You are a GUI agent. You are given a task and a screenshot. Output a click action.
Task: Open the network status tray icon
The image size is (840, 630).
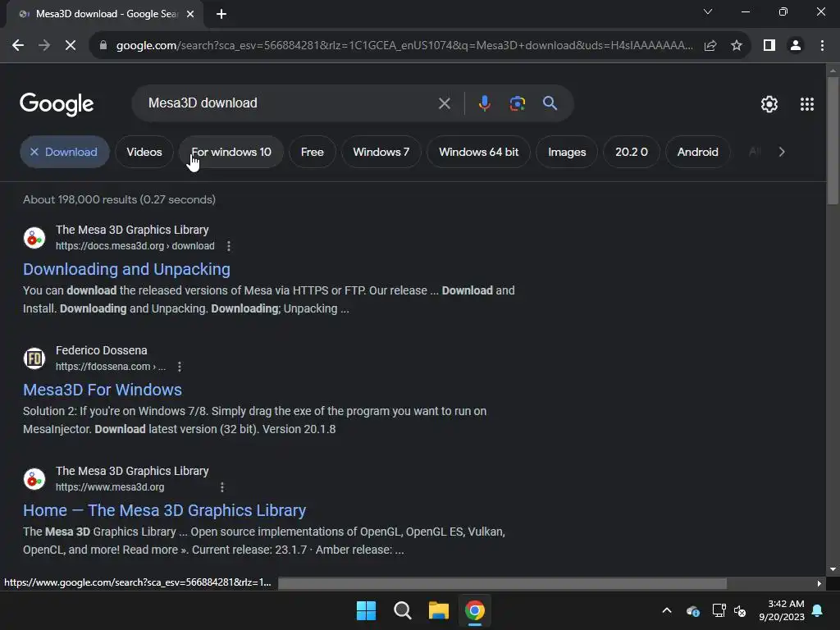[x=719, y=610]
